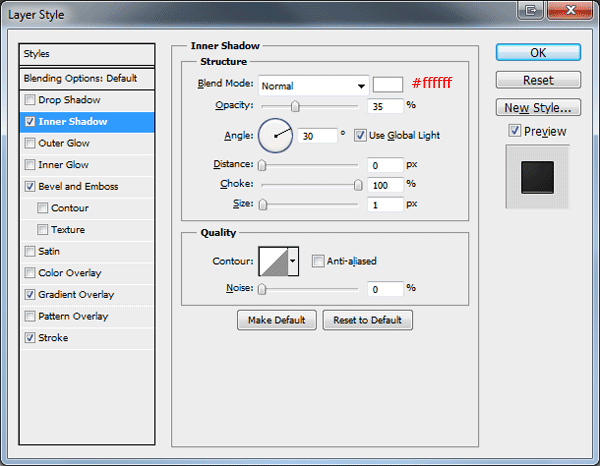Click the Distance value field
This screenshot has width=600, height=466.
tap(385, 165)
